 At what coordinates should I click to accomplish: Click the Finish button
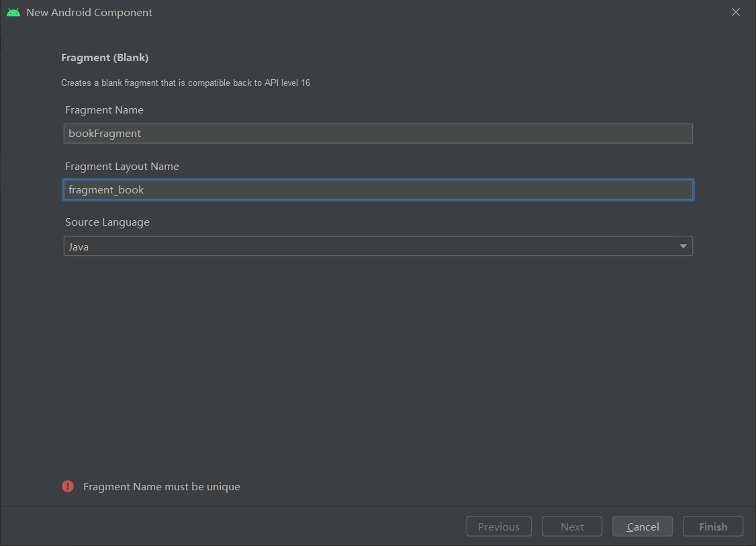pyautogui.click(x=713, y=527)
